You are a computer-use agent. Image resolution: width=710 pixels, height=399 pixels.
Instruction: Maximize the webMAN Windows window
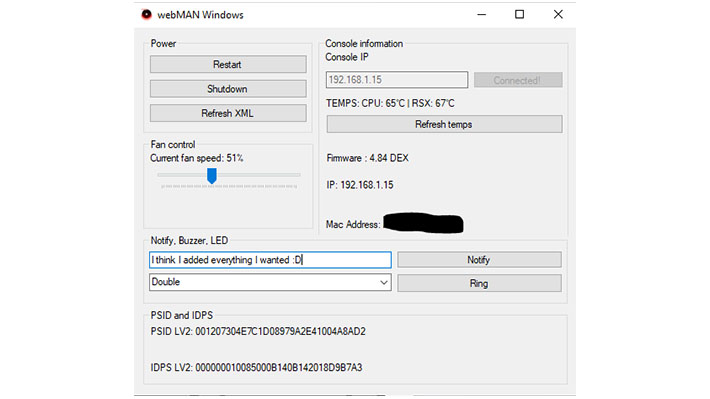520,14
